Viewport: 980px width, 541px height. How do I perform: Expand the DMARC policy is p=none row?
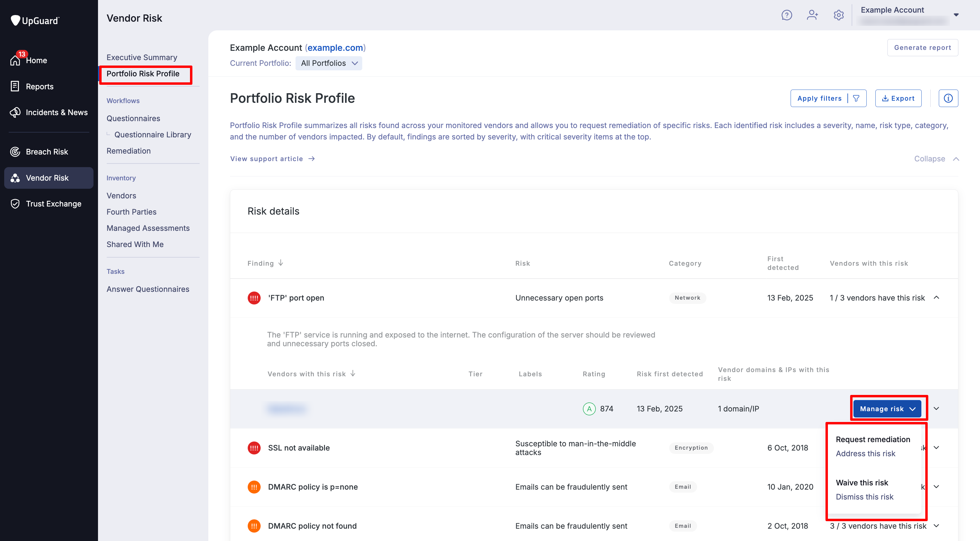coord(936,487)
